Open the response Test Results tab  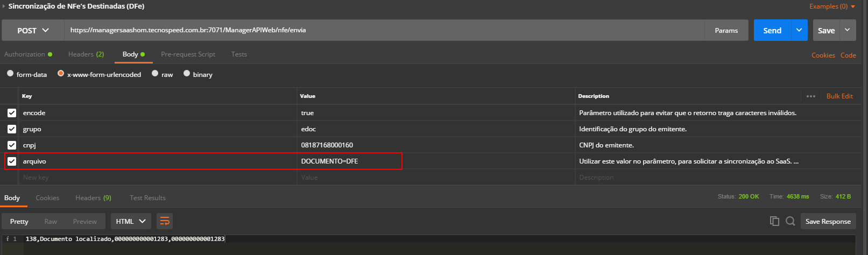147,198
